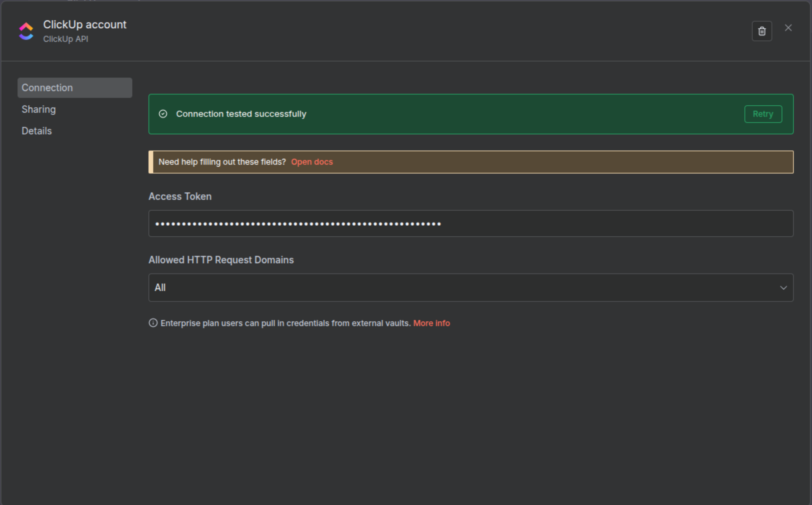Retry the connection test
The image size is (812, 505).
763,114
